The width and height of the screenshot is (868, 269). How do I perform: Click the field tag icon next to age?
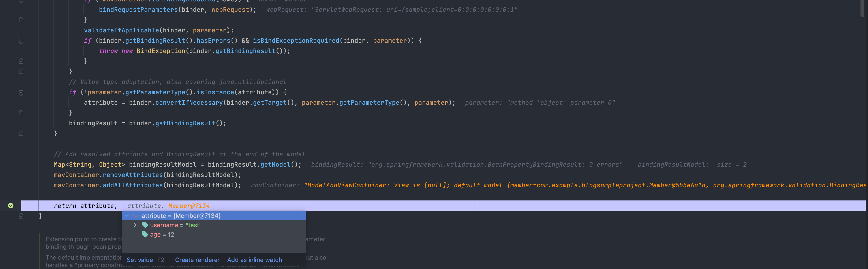[x=145, y=235]
